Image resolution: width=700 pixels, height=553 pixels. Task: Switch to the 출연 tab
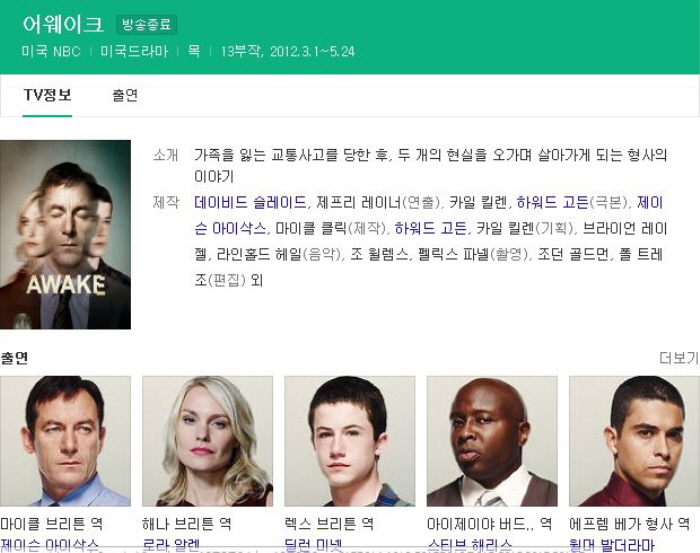click(x=125, y=95)
